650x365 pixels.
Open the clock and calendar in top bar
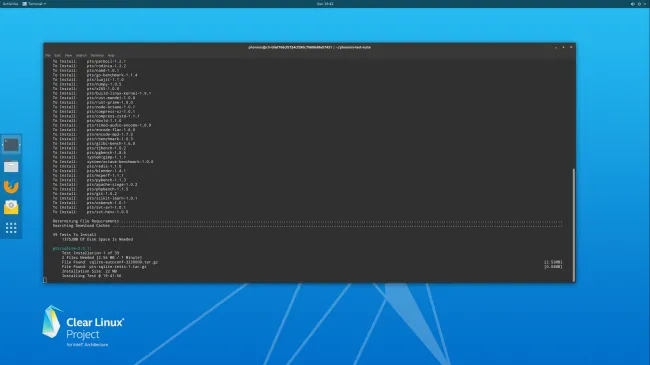325,4
